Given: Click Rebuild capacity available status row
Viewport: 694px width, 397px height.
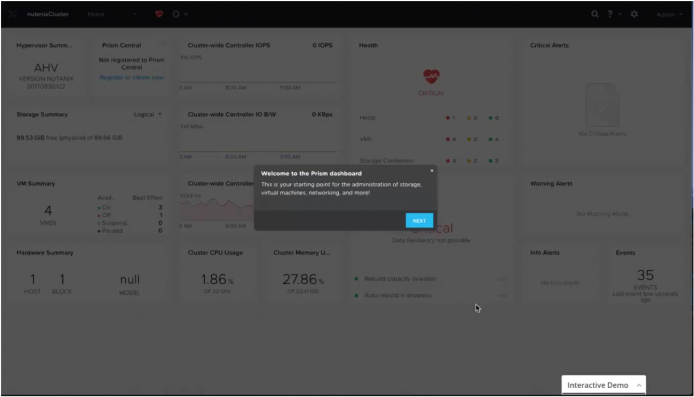Looking at the screenshot, I should 431,279.
